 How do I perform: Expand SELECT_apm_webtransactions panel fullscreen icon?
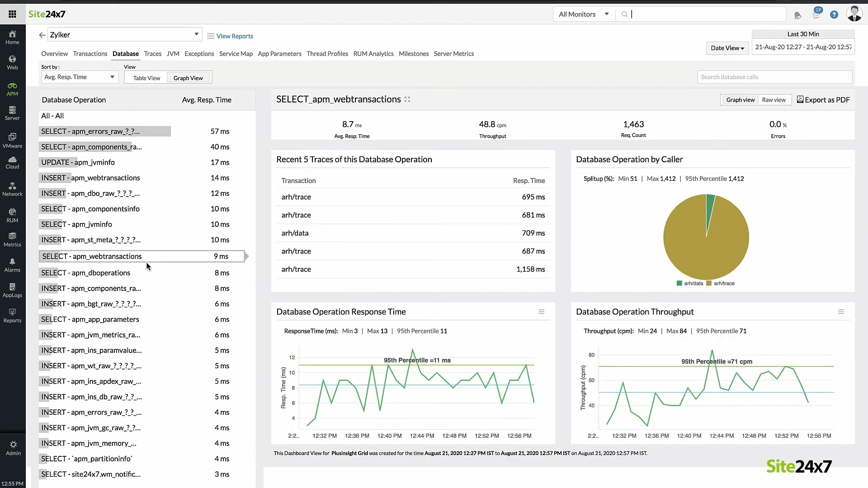pyautogui.click(x=407, y=99)
